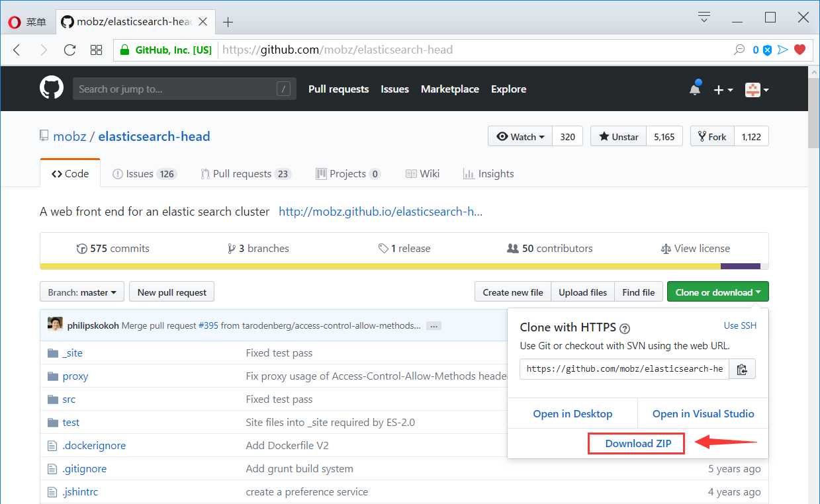This screenshot has width=820, height=504.
Task: Expand the Branch: master dropdown
Action: [x=82, y=292]
